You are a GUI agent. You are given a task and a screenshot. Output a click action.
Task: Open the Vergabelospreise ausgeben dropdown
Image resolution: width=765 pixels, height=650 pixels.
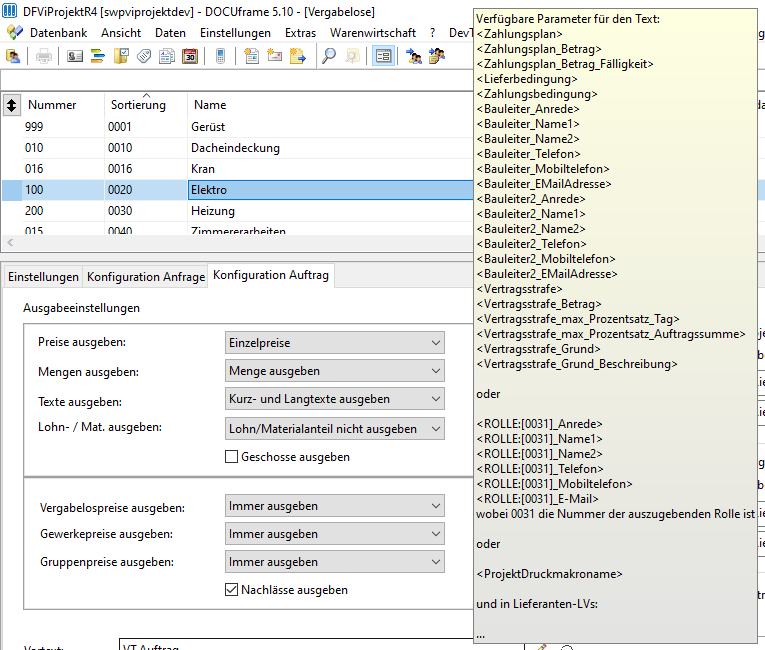335,506
